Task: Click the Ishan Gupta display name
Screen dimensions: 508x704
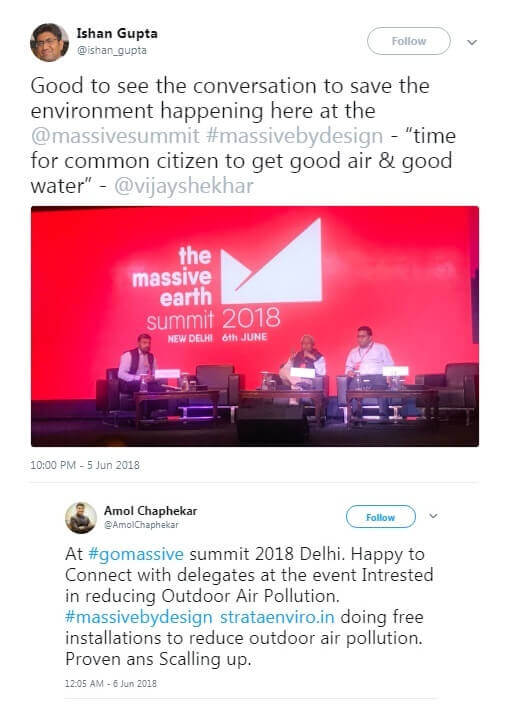Action: [x=117, y=34]
